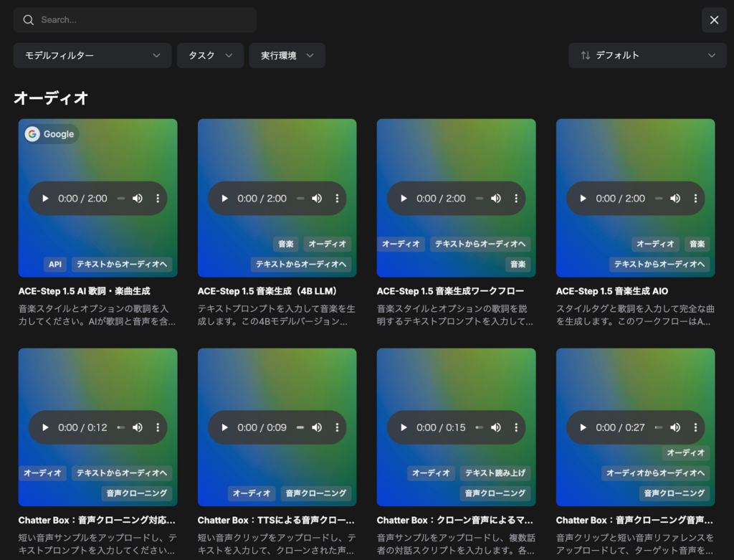Open the three-dot menu on the 0:27 Chatter Box player
This screenshot has width=734, height=560.
pyautogui.click(x=695, y=427)
